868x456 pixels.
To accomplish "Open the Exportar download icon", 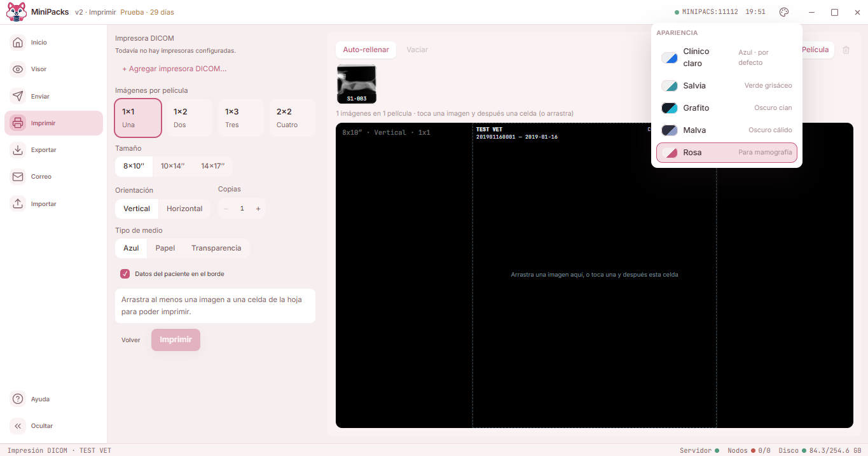I will pos(18,150).
